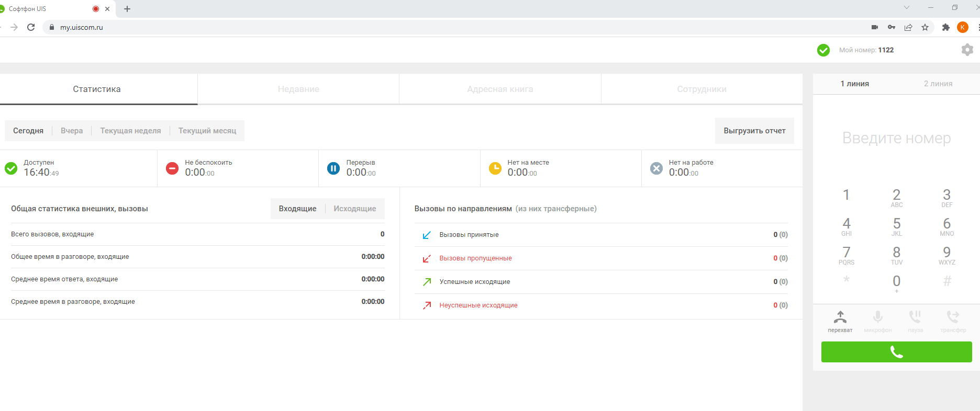
Task: Dial digit 1 on keypad
Action: click(x=846, y=196)
